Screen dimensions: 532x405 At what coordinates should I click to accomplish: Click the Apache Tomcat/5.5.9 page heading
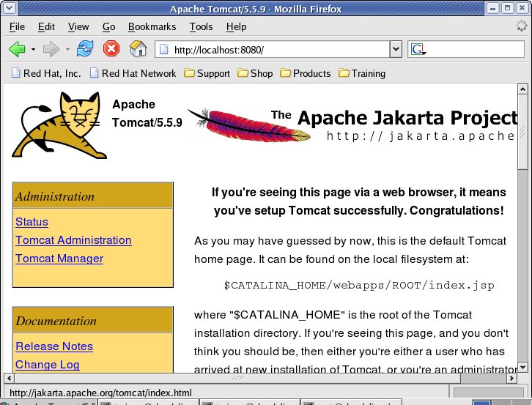(x=147, y=114)
